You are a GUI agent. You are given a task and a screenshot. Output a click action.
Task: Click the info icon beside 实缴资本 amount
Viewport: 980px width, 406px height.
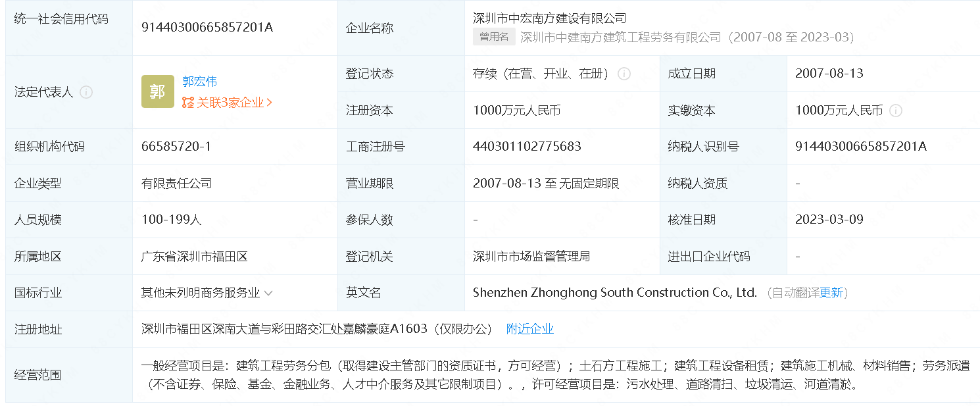896,111
